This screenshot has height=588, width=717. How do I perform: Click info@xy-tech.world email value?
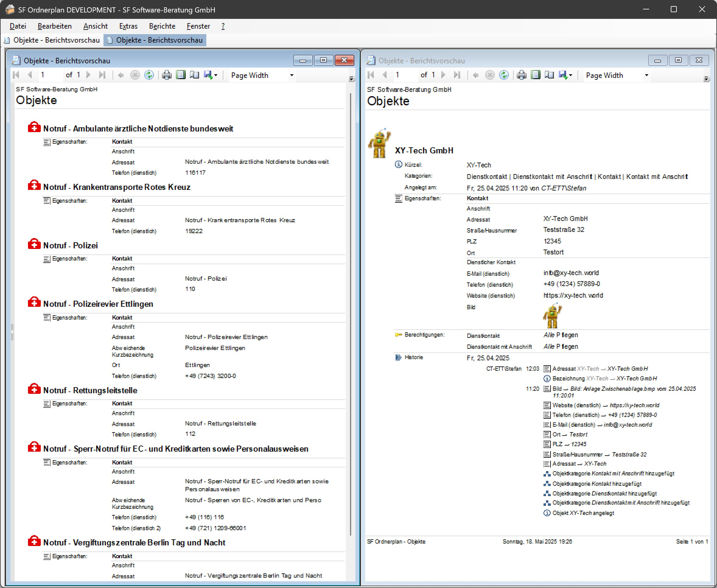click(x=571, y=273)
